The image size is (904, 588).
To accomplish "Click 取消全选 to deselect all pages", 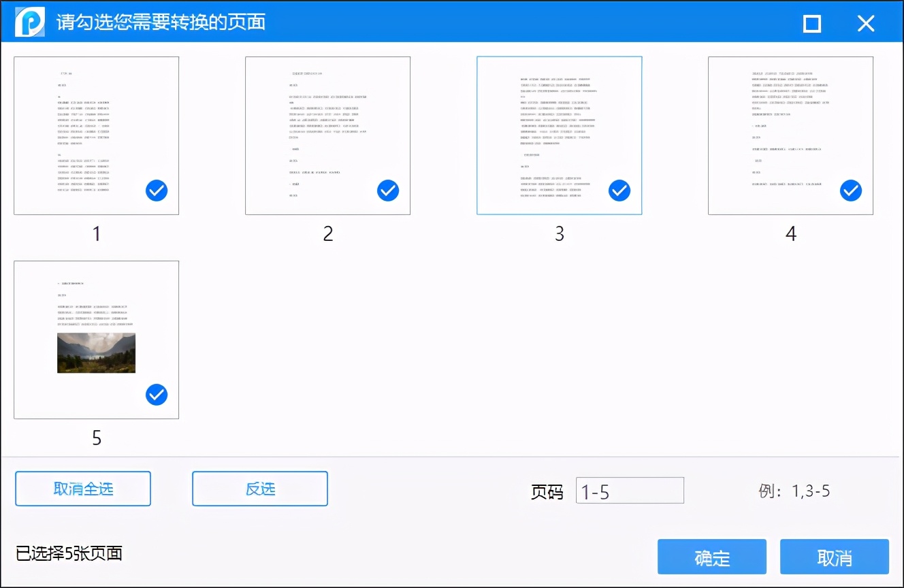I will coord(82,489).
